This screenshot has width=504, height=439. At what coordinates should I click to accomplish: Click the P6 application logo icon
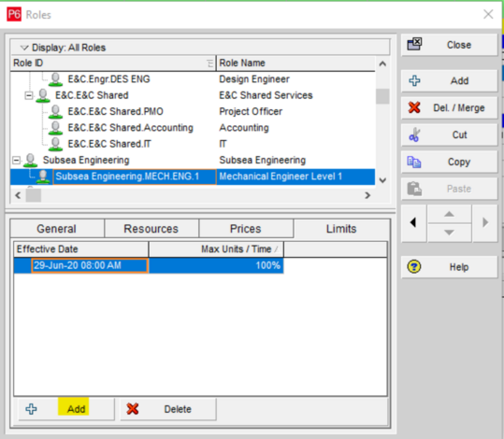coord(14,14)
